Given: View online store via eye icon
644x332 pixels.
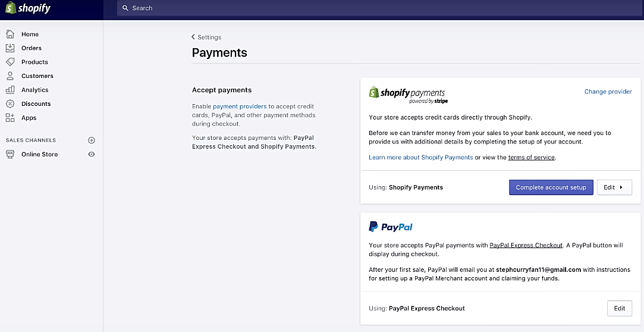Looking at the screenshot, I should [92, 154].
